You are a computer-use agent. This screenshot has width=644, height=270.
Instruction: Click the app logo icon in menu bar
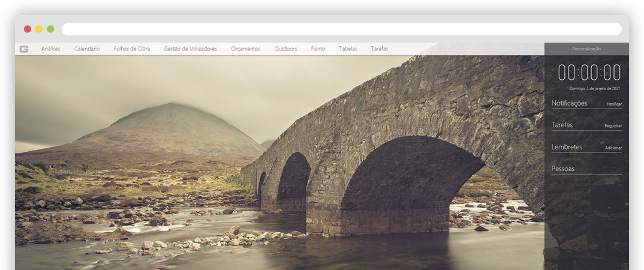[x=24, y=49]
